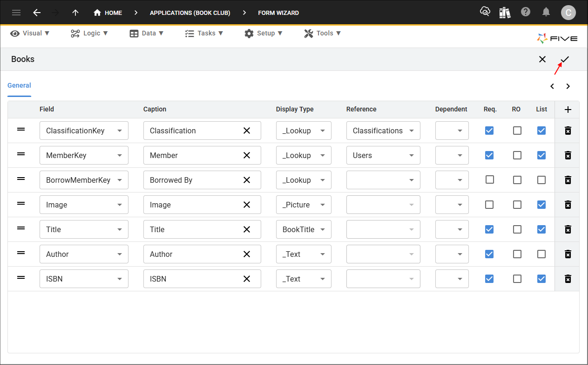Open the Users reference dropdown
The height and width of the screenshot is (365, 588).
coord(383,155)
